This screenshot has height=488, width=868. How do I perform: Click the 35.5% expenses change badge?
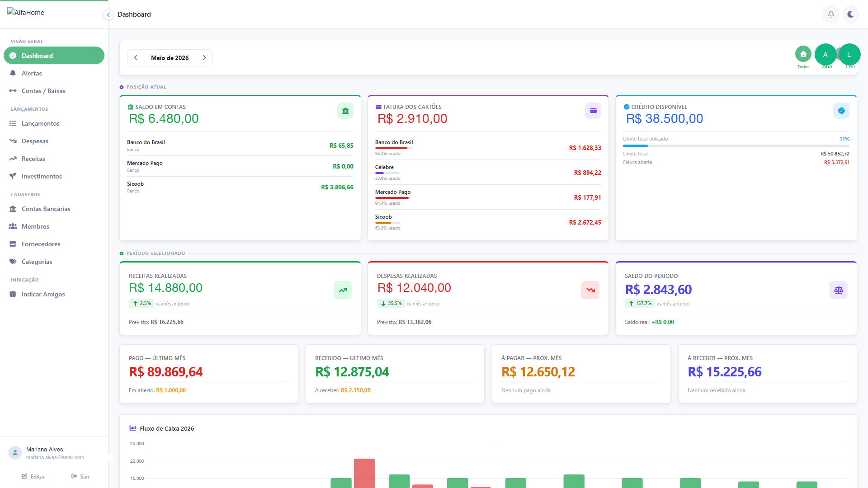coord(391,304)
